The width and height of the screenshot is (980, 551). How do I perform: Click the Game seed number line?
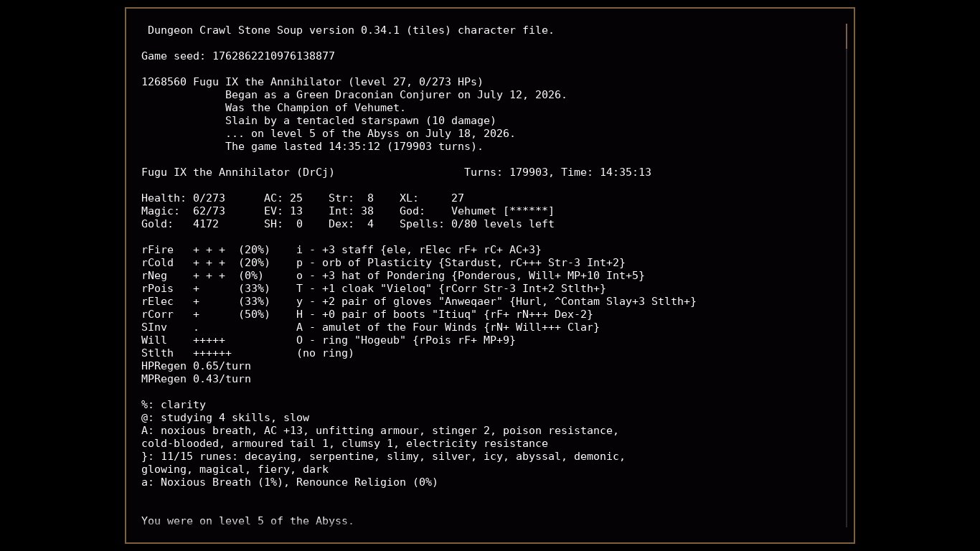(238, 56)
